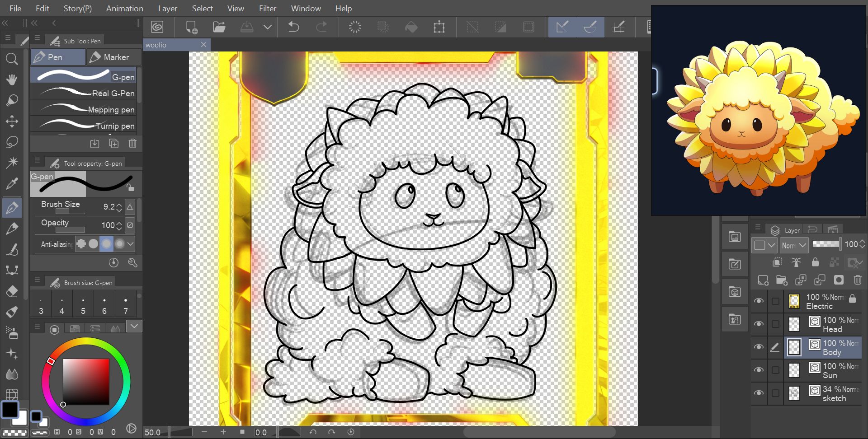
Task: Open the Filter menu
Action: (267, 8)
